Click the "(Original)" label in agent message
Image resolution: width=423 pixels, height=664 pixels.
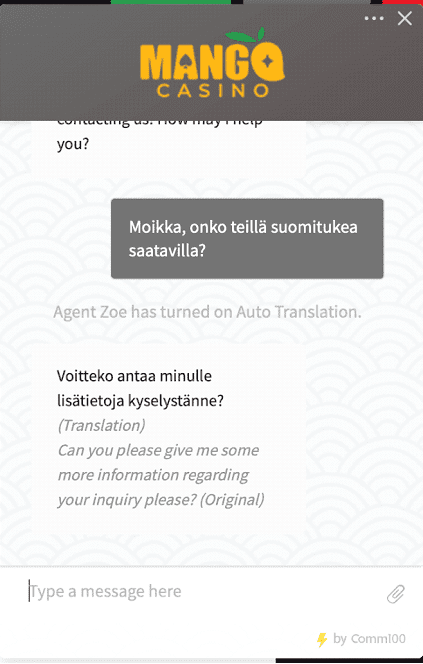point(232,500)
